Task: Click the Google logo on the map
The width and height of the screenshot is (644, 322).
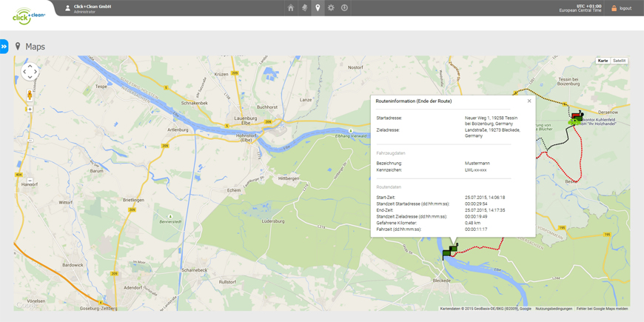Action: pos(27,305)
